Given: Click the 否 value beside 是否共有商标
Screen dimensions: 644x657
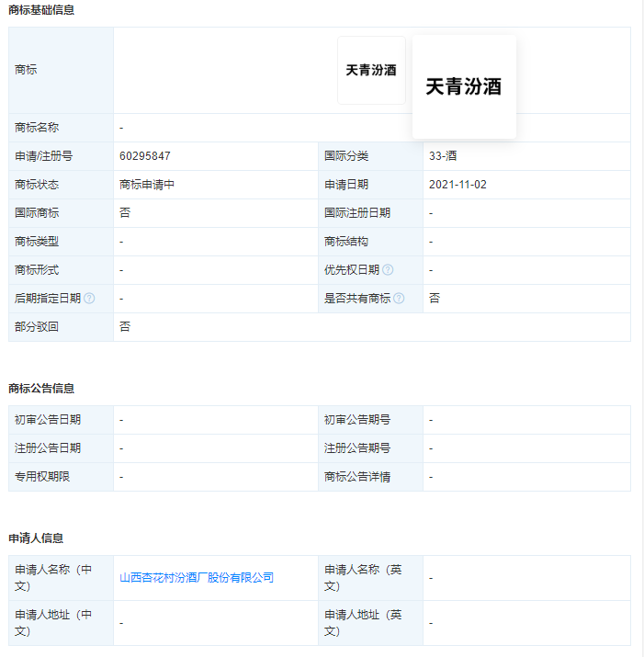Looking at the screenshot, I should (435, 299).
